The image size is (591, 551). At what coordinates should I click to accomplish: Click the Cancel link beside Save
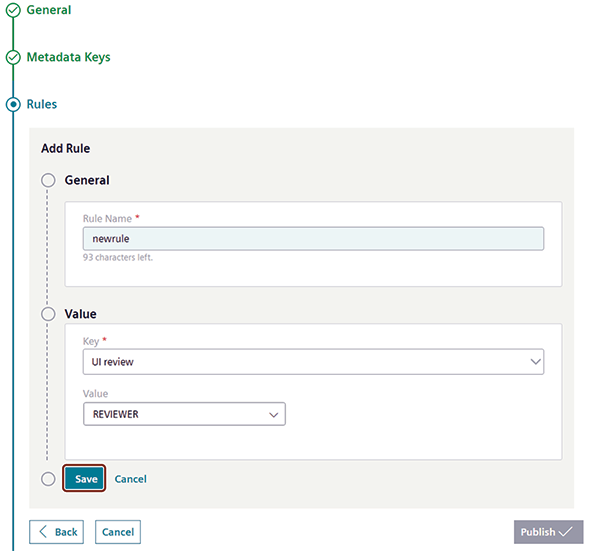(x=130, y=479)
